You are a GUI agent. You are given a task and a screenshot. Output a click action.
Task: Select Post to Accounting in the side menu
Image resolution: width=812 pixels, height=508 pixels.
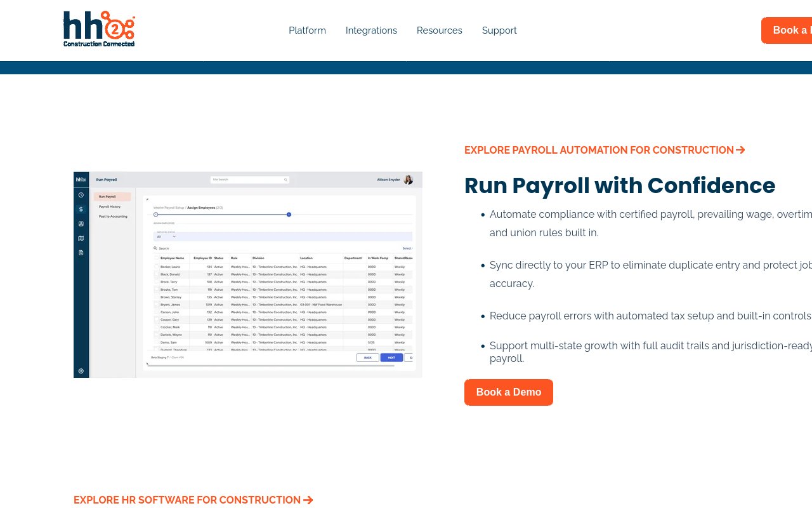[113, 217]
